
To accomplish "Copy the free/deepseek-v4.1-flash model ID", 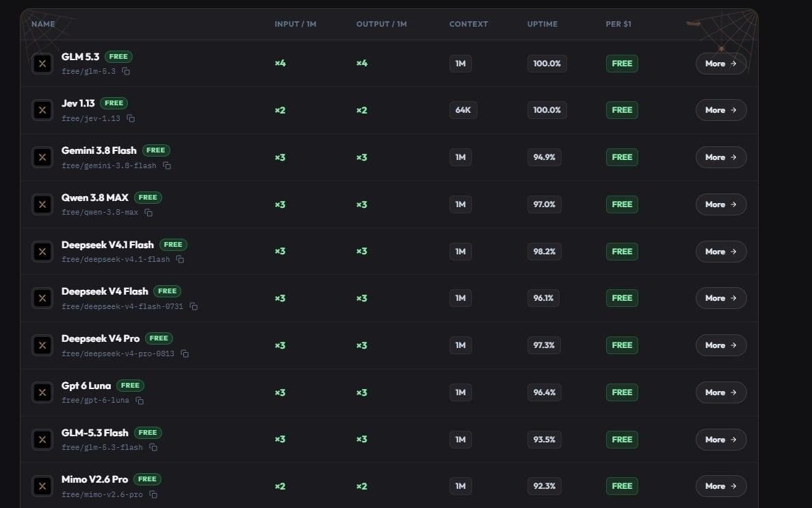I will [180, 259].
